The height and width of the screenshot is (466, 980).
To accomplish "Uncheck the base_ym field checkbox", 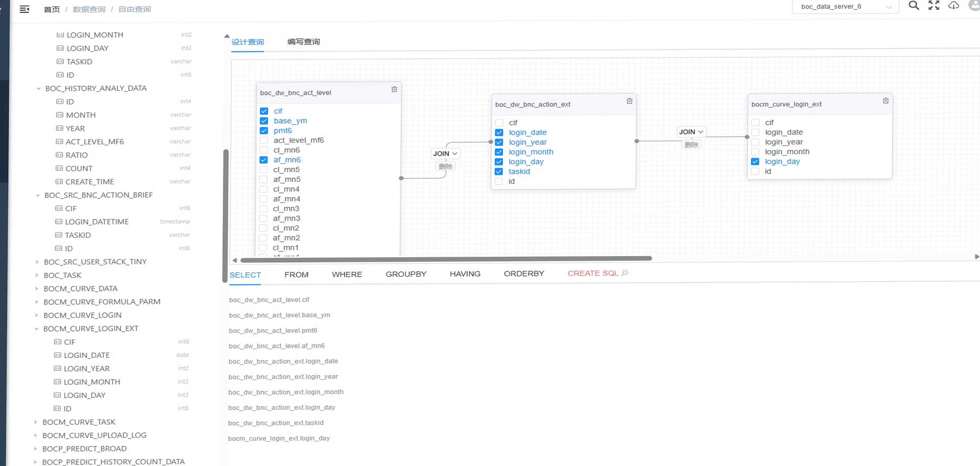I will (x=264, y=121).
